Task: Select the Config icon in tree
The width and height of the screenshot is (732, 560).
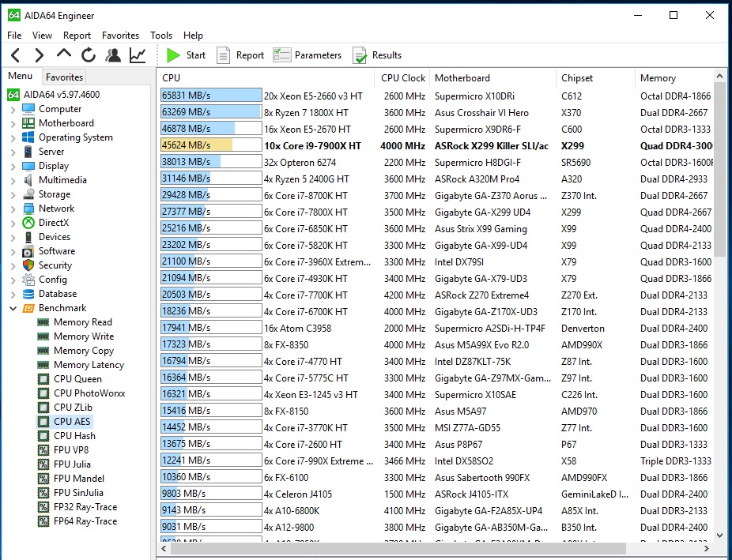Action: tap(28, 280)
